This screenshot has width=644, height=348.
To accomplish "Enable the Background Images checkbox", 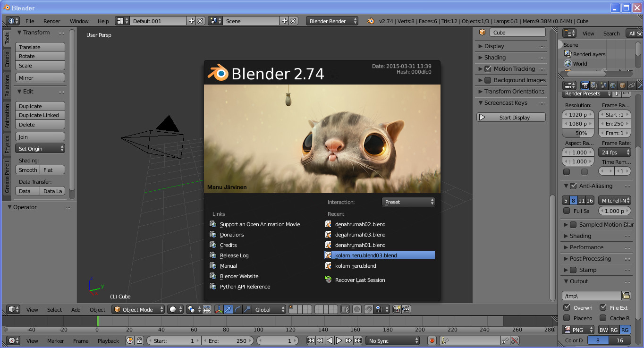I will (x=488, y=80).
